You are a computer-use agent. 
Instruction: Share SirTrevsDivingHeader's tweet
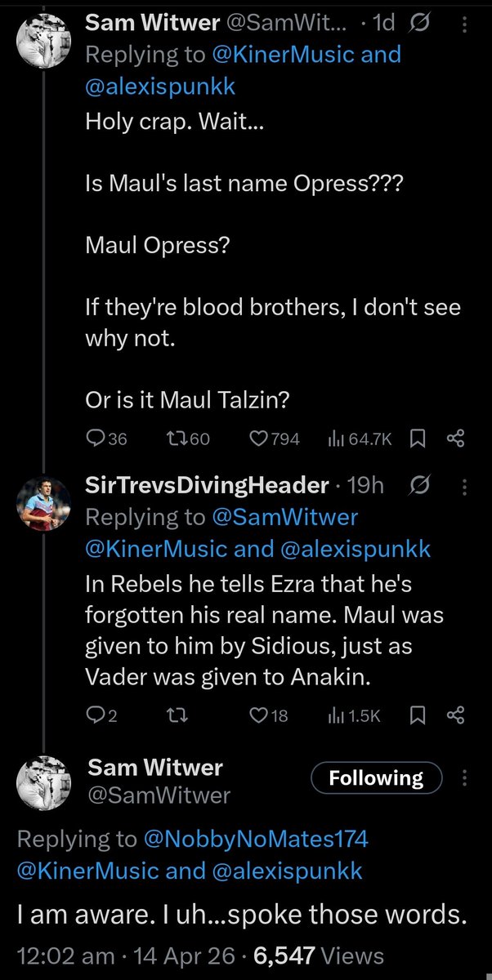tap(456, 715)
